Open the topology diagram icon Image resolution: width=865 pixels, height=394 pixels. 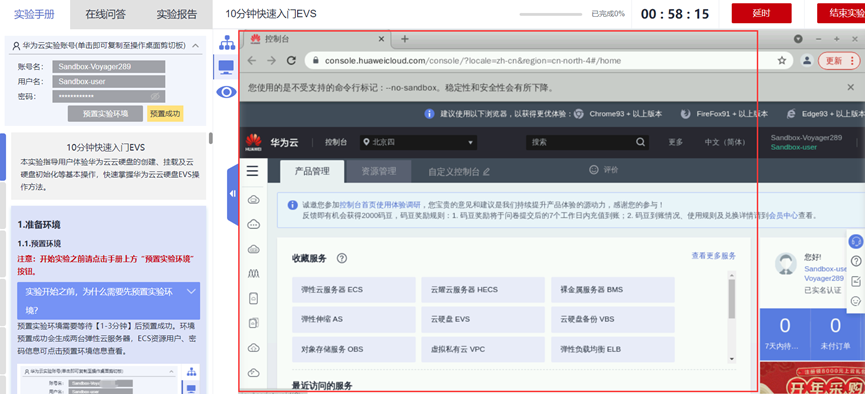pos(227,42)
